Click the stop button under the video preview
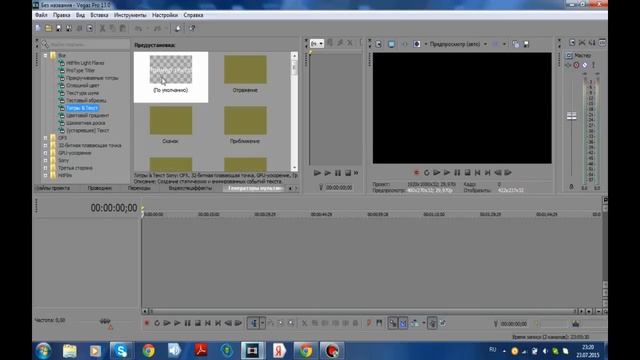This screenshot has height=360, width=640. [467, 173]
